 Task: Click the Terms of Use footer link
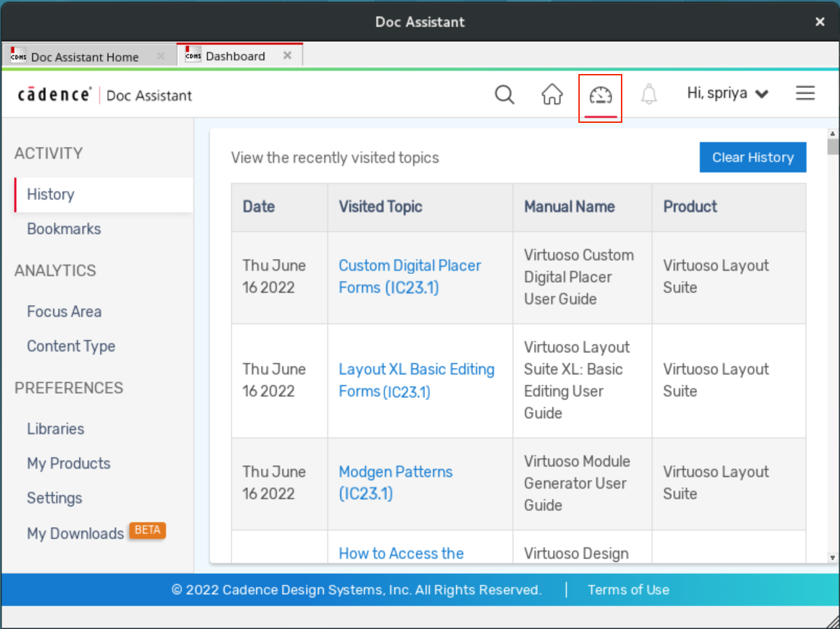[628, 590]
